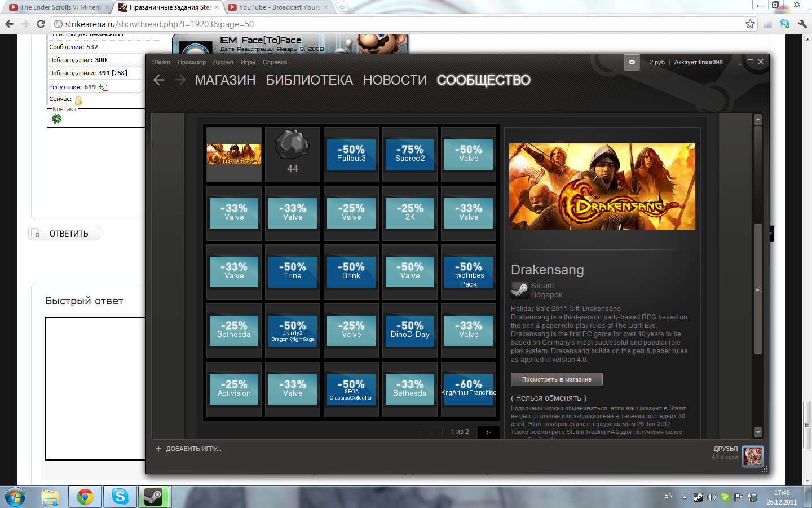Reload the page in Chrome
This screenshot has width=812, height=508.
(x=41, y=24)
